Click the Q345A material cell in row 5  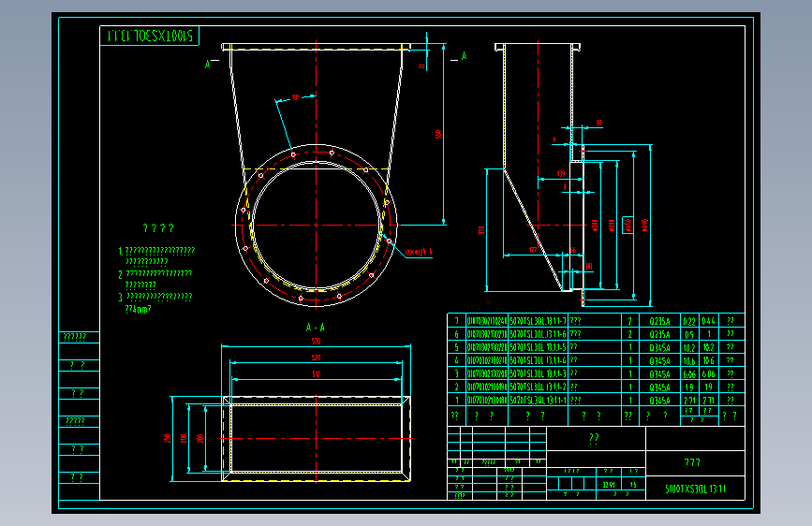(659, 348)
